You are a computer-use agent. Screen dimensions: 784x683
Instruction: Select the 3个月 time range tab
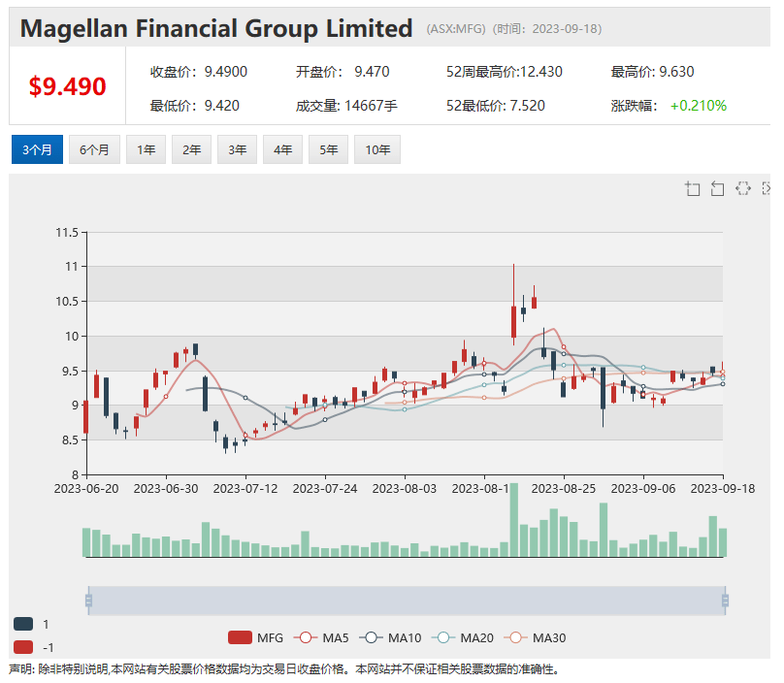coord(37,149)
